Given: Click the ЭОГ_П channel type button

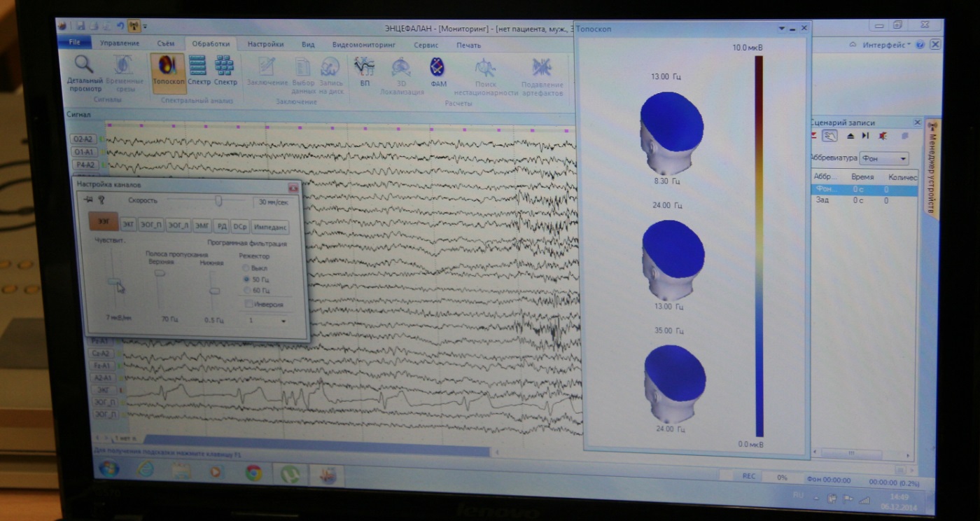Looking at the screenshot, I should (x=151, y=225).
